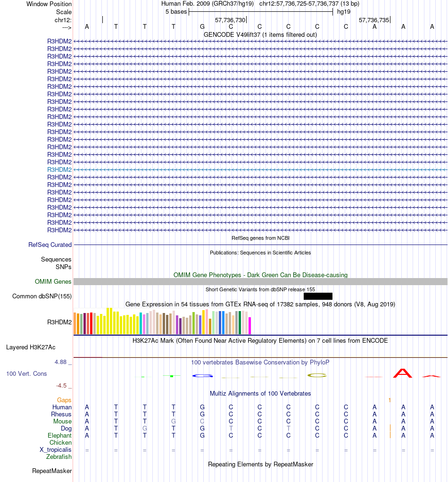Click the 4.88 PhyloP upper scale value
This screenshot has width=448, height=482.
(x=60, y=362)
